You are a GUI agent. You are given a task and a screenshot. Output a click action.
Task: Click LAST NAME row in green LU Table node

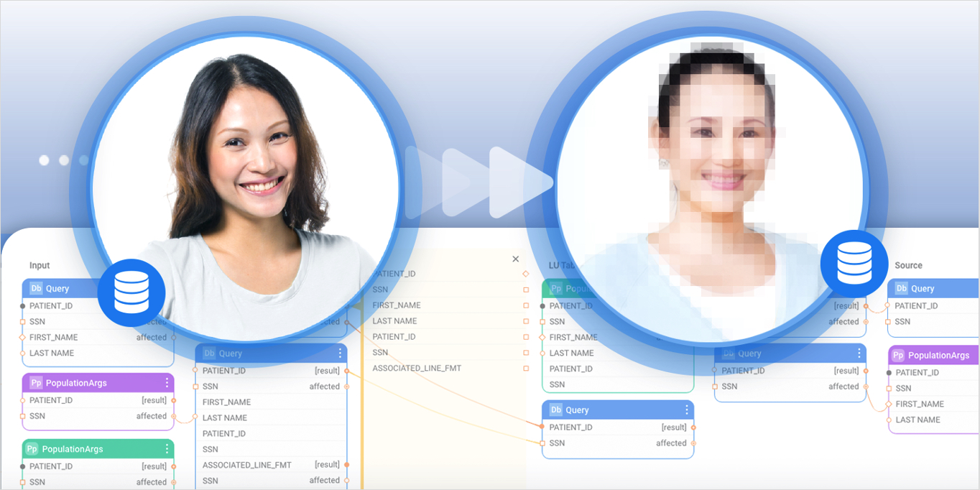pyautogui.click(x=618, y=353)
